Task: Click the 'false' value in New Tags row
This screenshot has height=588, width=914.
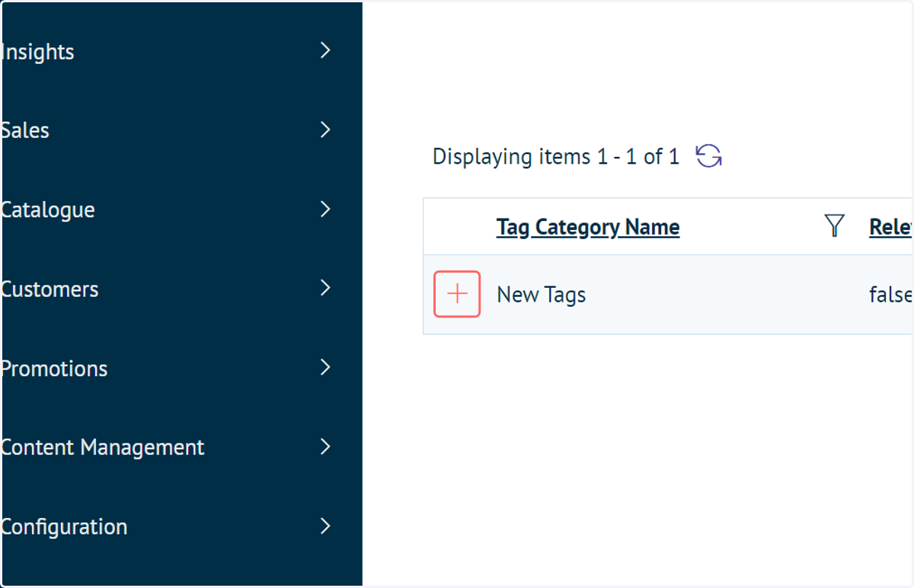Action: point(891,295)
